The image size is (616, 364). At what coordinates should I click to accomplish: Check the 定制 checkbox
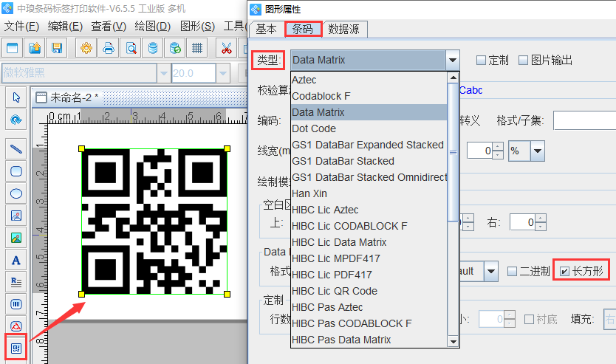pyautogui.click(x=481, y=61)
